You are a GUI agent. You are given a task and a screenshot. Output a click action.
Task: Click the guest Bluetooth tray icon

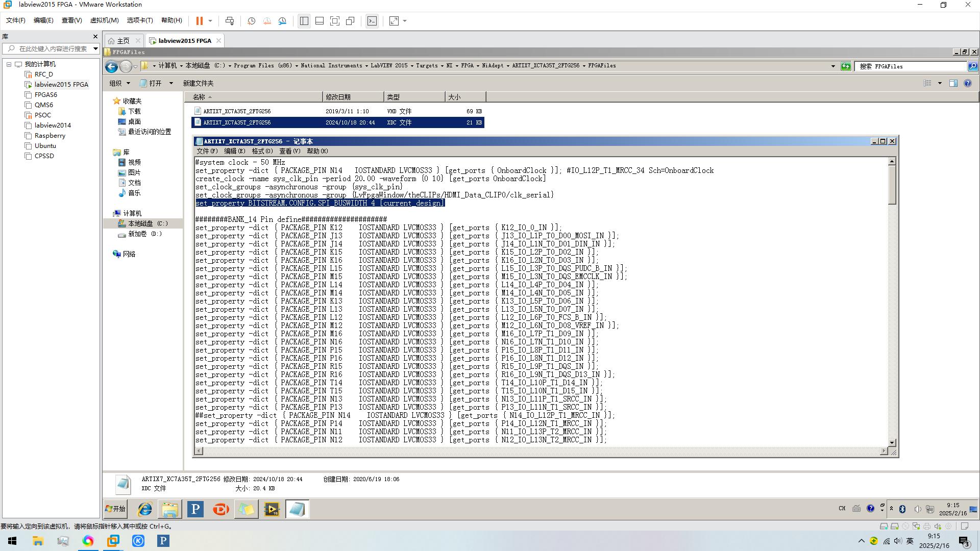pyautogui.click(x=902, y=509)
